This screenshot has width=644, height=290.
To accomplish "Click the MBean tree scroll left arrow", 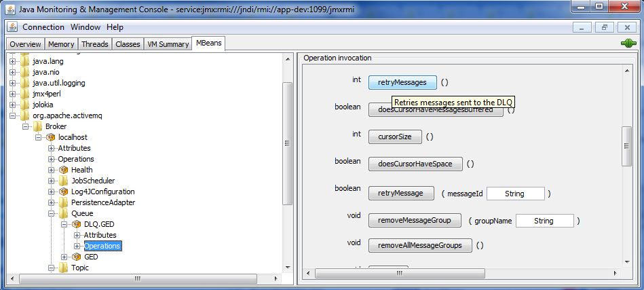I will coord(12,278).
